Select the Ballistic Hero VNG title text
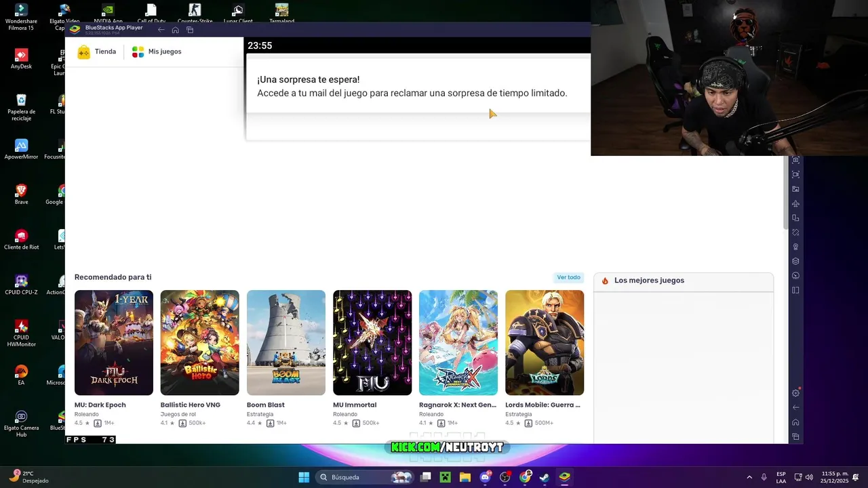Image resolution: width=868 pixels, height=488 pixels. coord(191,405)
